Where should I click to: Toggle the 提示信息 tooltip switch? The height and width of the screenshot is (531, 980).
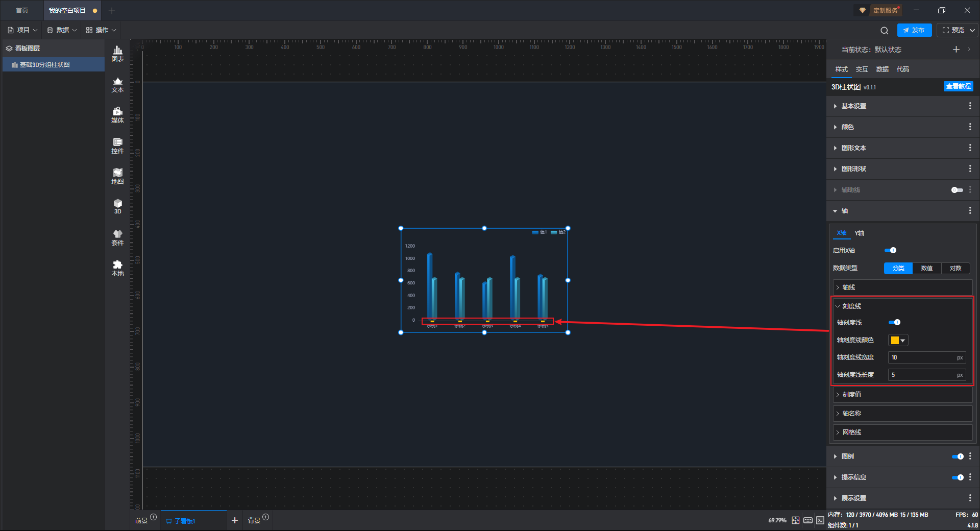pos(958,477)
